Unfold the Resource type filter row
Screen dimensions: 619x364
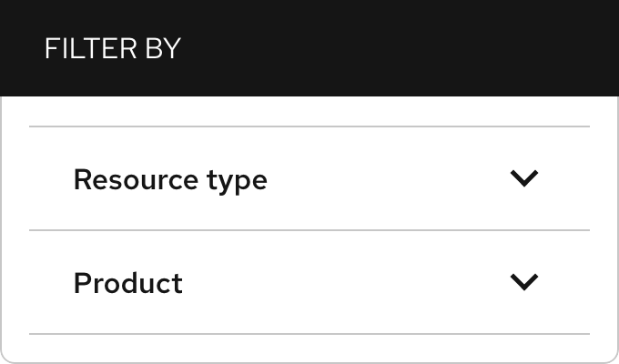point(309,179)
